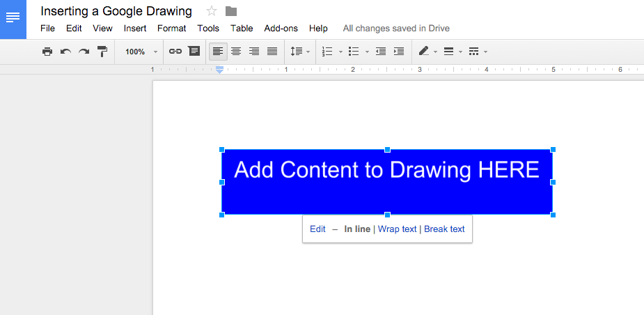Open the numbered list options arrow
644x315 pixels.
tap(340, 52)
